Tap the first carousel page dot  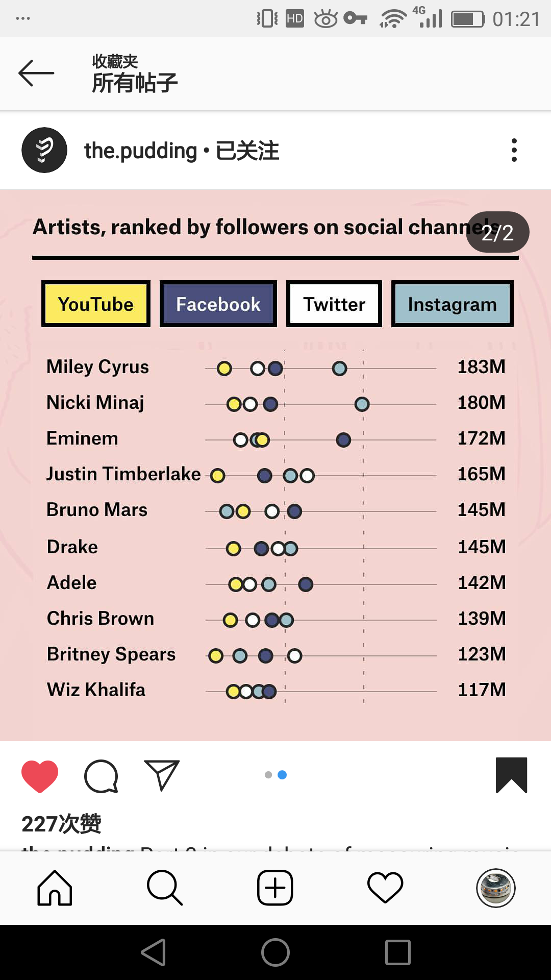point(268,775)
